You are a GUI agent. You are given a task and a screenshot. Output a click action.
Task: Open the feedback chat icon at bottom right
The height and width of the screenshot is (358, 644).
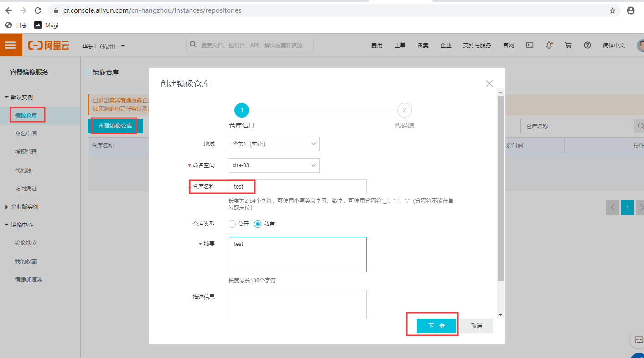tap(638, 339)
